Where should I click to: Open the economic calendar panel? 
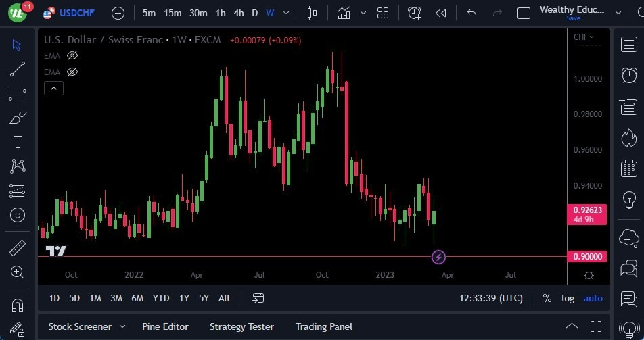[x=629, y=169]
